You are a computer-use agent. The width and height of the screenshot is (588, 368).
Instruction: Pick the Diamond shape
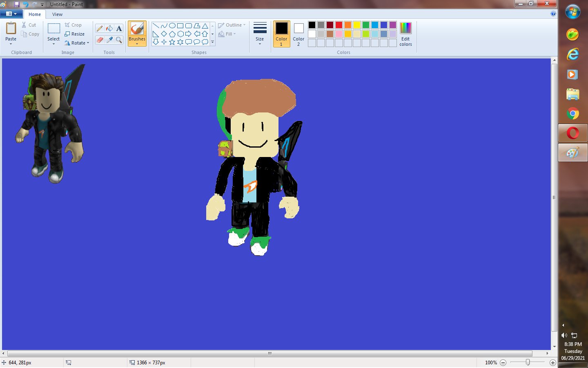pos(164,34)
